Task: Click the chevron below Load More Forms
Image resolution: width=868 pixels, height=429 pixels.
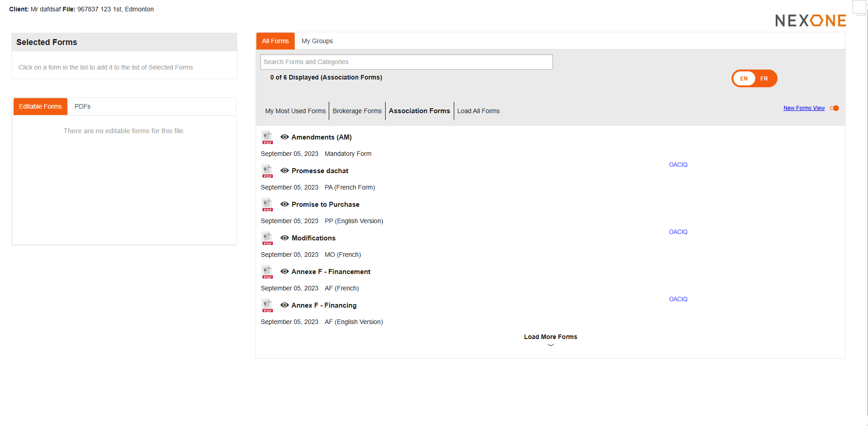Action: 551,345
